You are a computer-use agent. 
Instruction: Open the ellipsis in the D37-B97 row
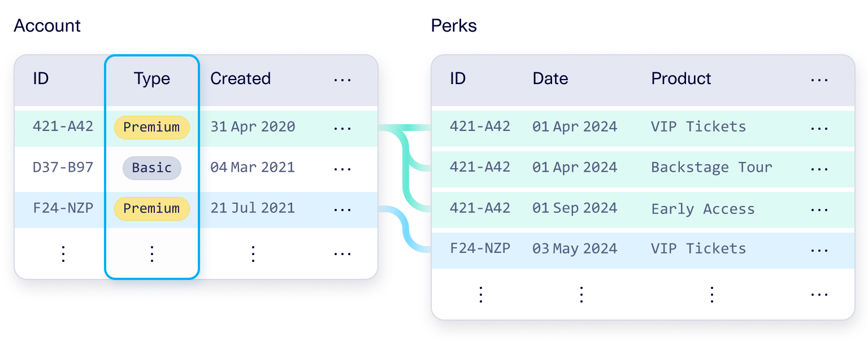tap(342, 168)
